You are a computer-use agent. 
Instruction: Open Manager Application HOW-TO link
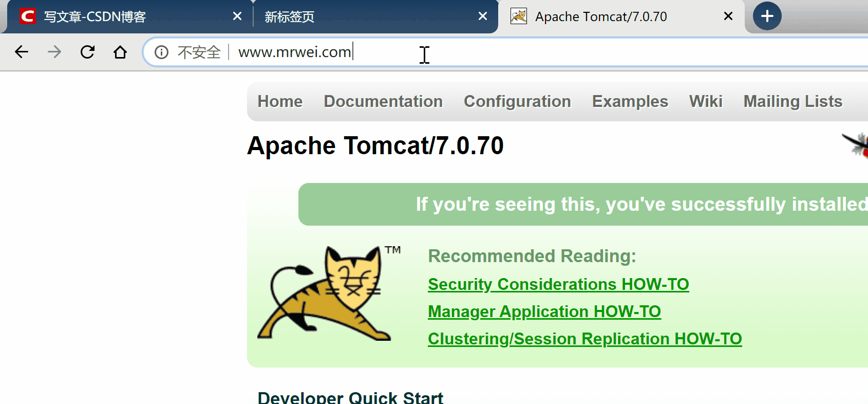pos(544,311)
